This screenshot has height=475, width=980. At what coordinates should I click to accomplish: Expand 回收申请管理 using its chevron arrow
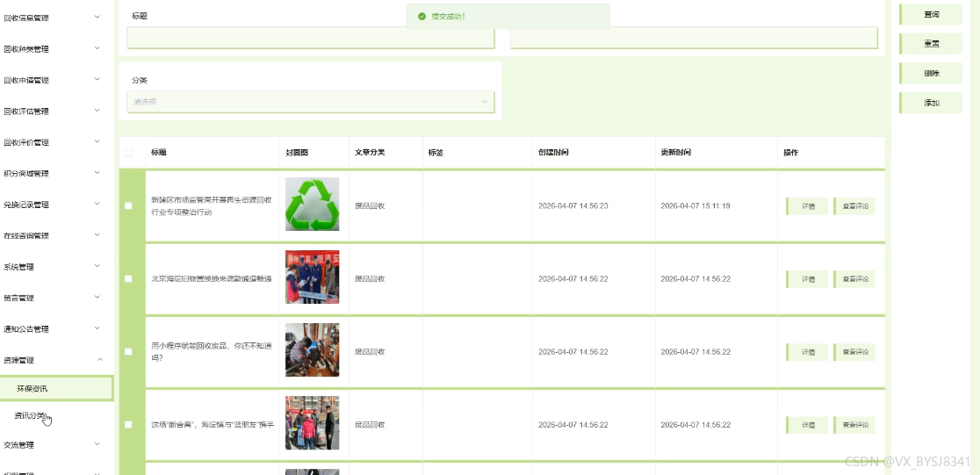(x=97, y=79)
